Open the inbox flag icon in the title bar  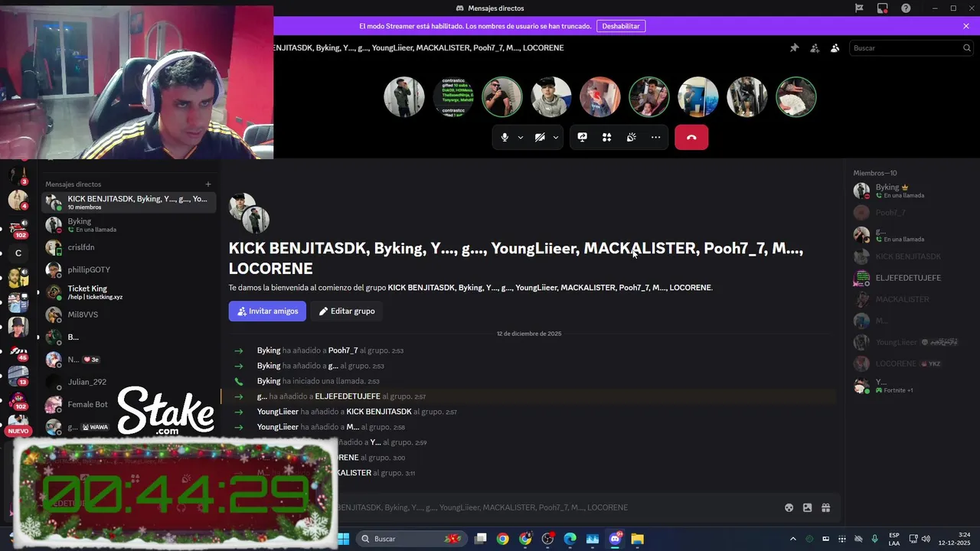pyautogui.click(x=859, y=8)
